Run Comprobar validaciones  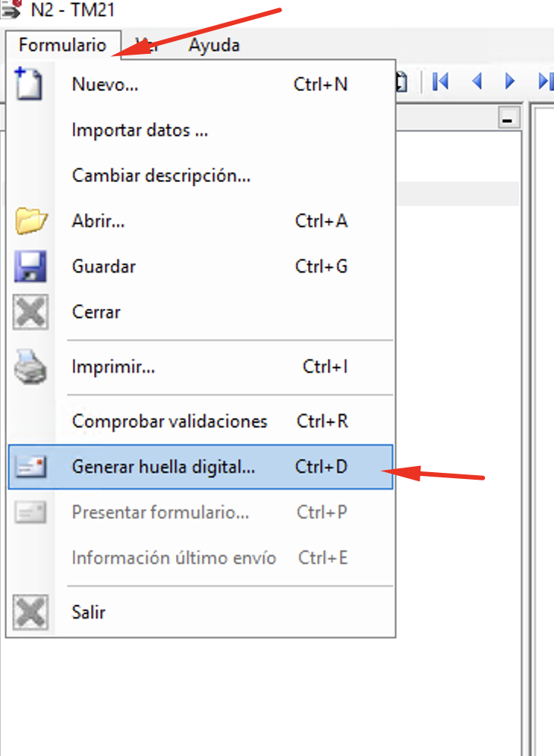point(169,421)
